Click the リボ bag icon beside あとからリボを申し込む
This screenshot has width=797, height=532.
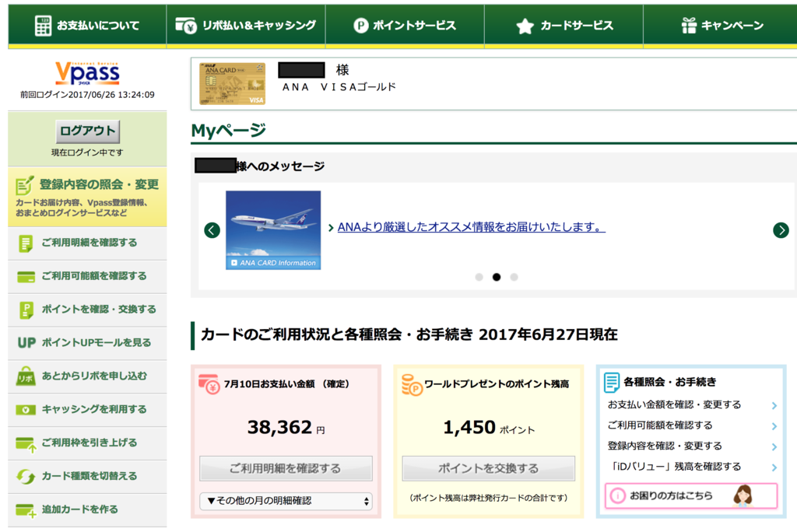[x=26, y=376]
